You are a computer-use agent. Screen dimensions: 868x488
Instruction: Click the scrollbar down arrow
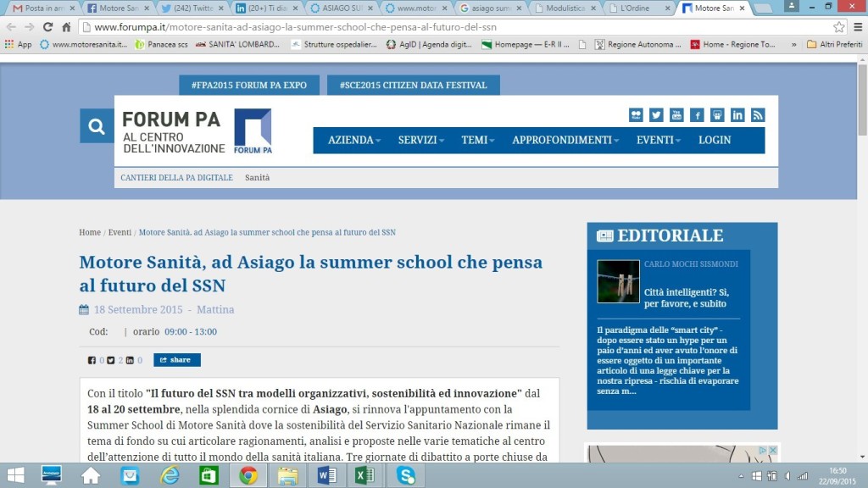pyautogui.click(x=862, y=457)
